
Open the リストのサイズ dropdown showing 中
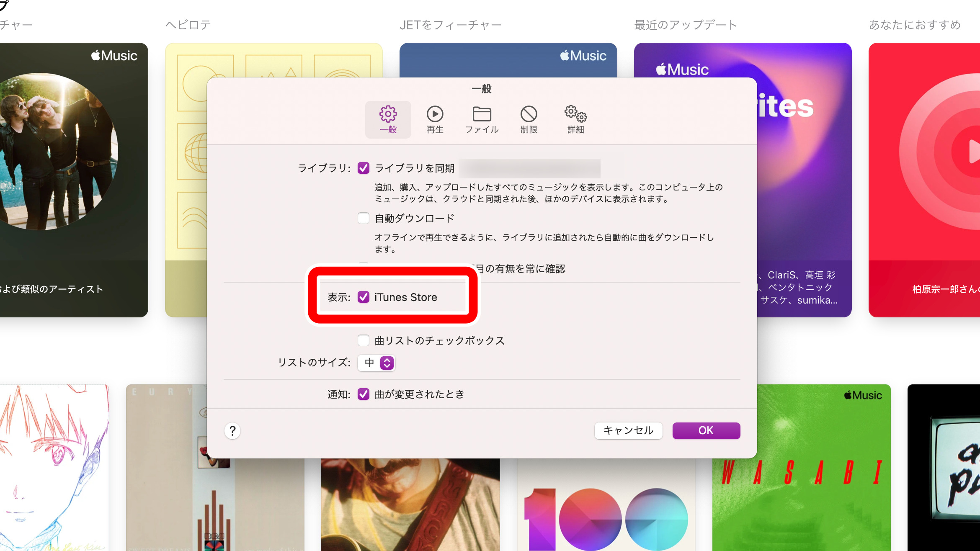click(376, 363)
